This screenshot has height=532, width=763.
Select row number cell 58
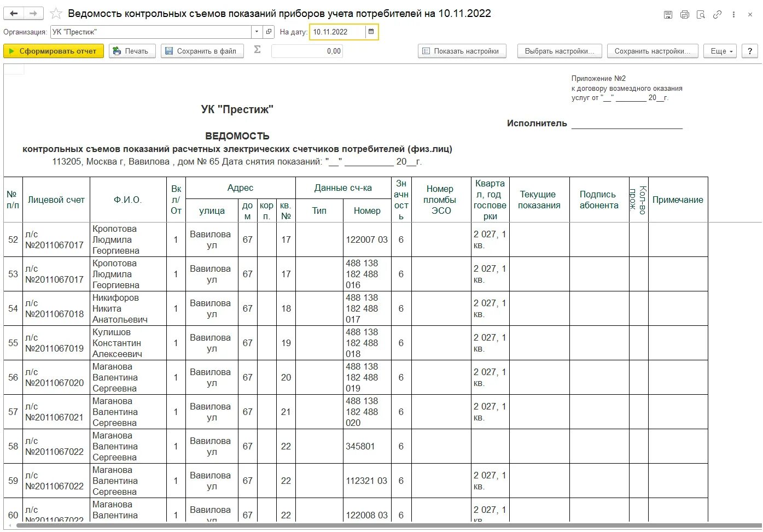[x=13, y=446]
